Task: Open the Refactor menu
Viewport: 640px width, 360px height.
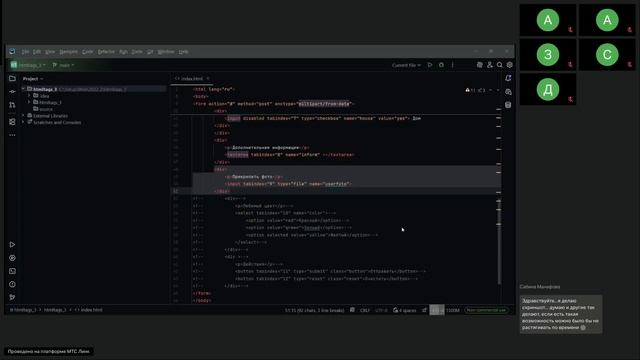Action: pos(106,51)
